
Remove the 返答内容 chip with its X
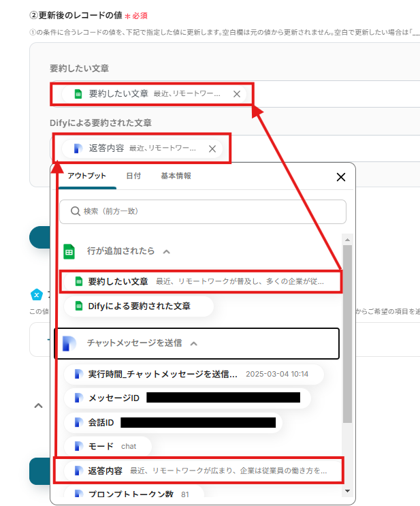(212, 148)
